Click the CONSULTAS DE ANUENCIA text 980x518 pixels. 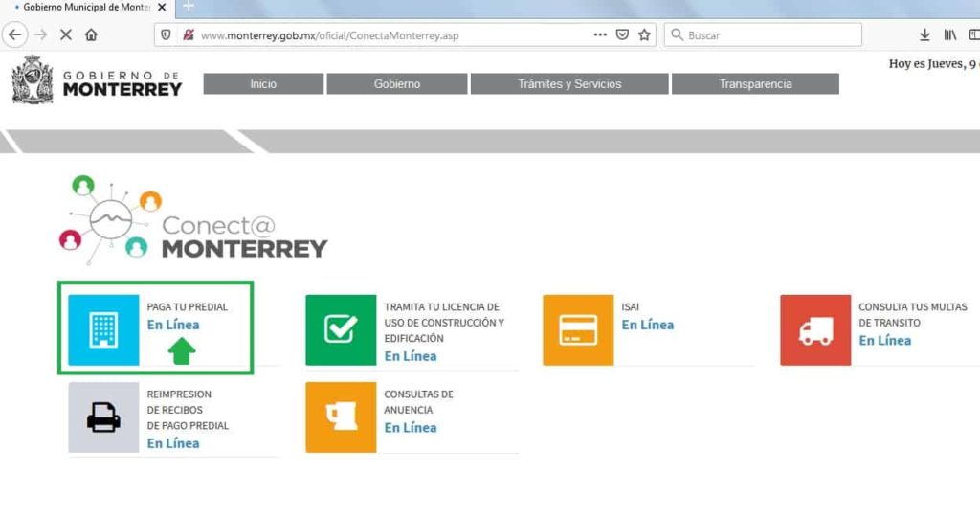click(419, 402)
